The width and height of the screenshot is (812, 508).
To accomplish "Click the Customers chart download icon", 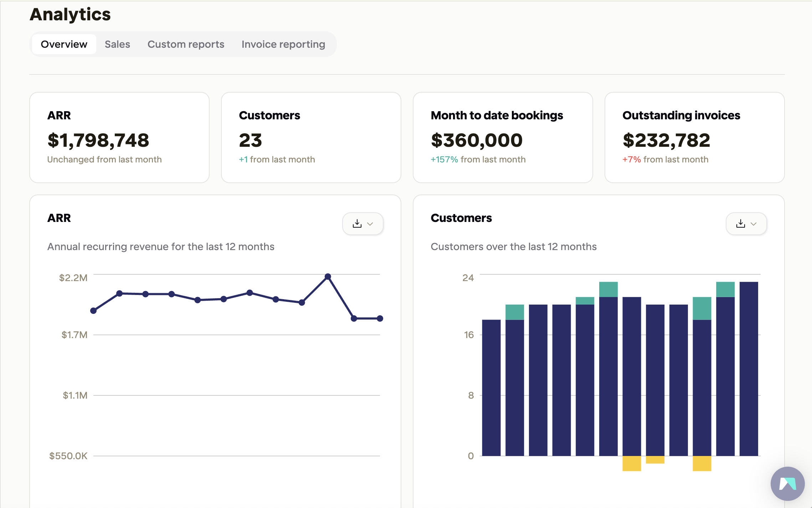I will [740, 224].
